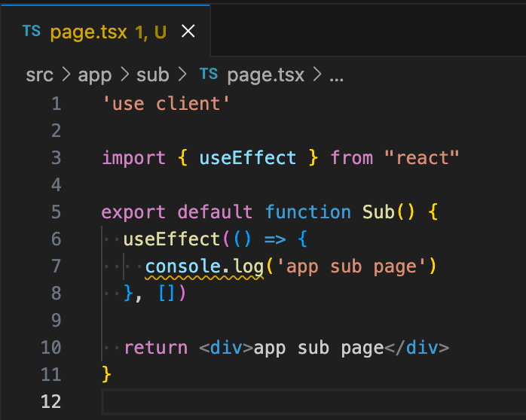Screen dimensions: 526x420
Task: Click the warning-underlined console.log call
Action: coord(204,267)
